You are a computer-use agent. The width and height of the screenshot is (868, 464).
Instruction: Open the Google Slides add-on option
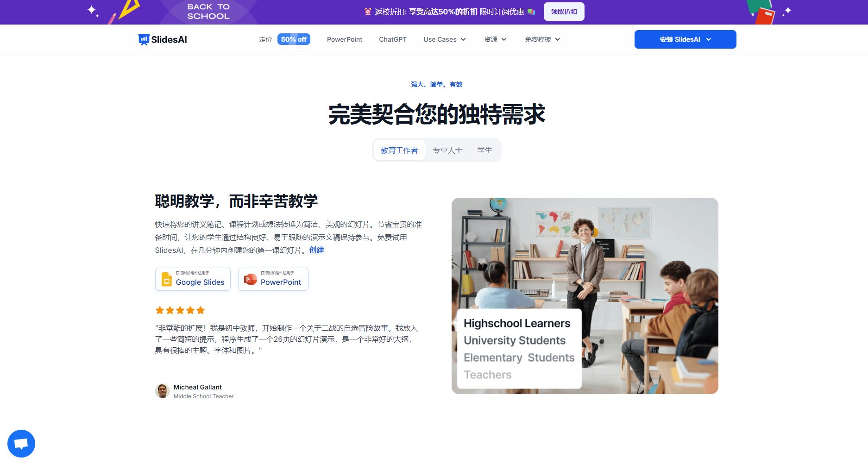click(x=192, y=279)
